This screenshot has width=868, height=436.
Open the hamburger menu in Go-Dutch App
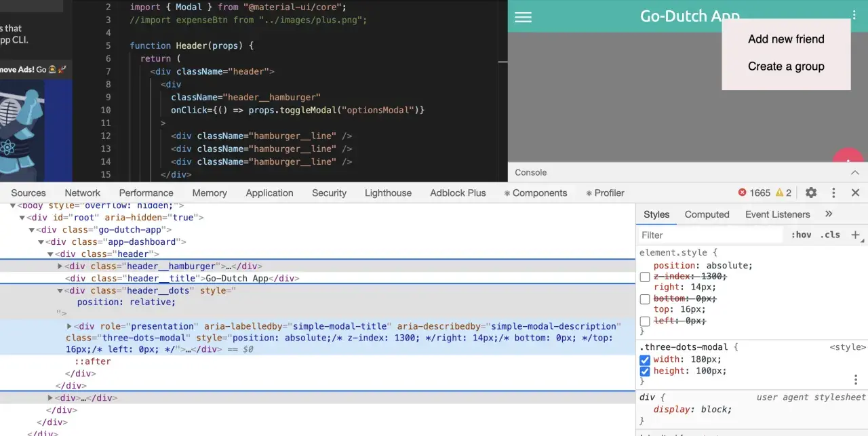523,18
